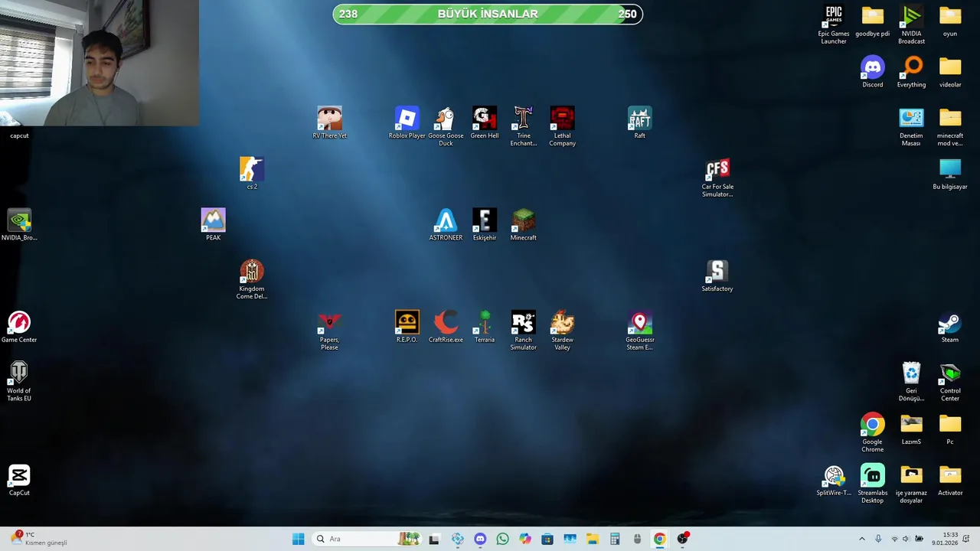The image size is (980, 551).
Task: Open the oyun folder
Action: coord(950,21)
